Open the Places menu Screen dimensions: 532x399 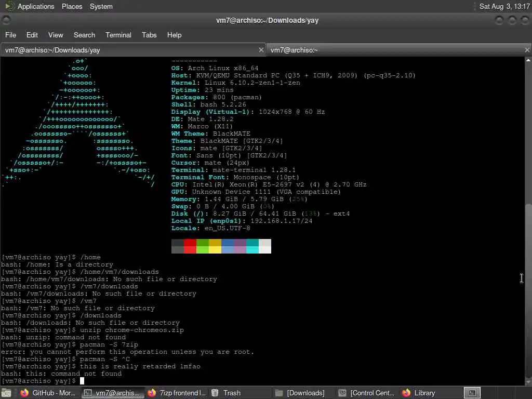(72, 6)
